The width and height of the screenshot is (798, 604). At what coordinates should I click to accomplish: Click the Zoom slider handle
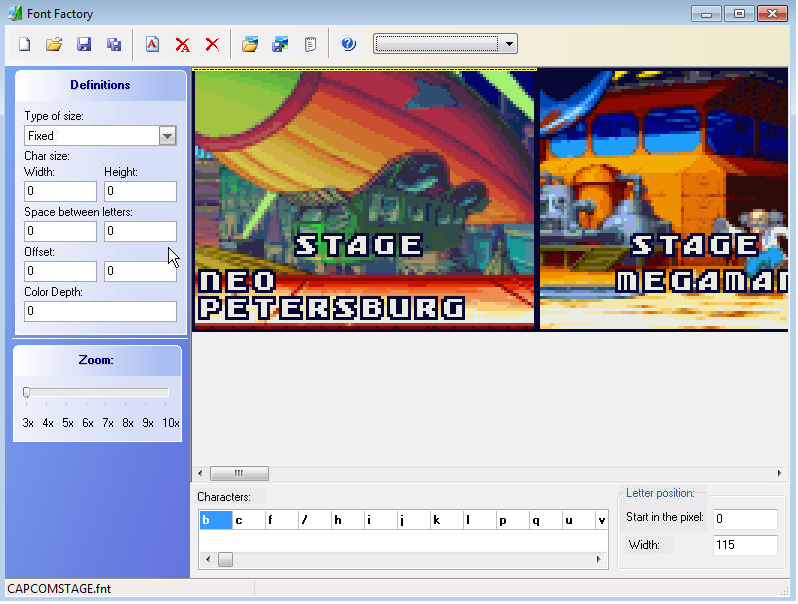click(26, 392)
